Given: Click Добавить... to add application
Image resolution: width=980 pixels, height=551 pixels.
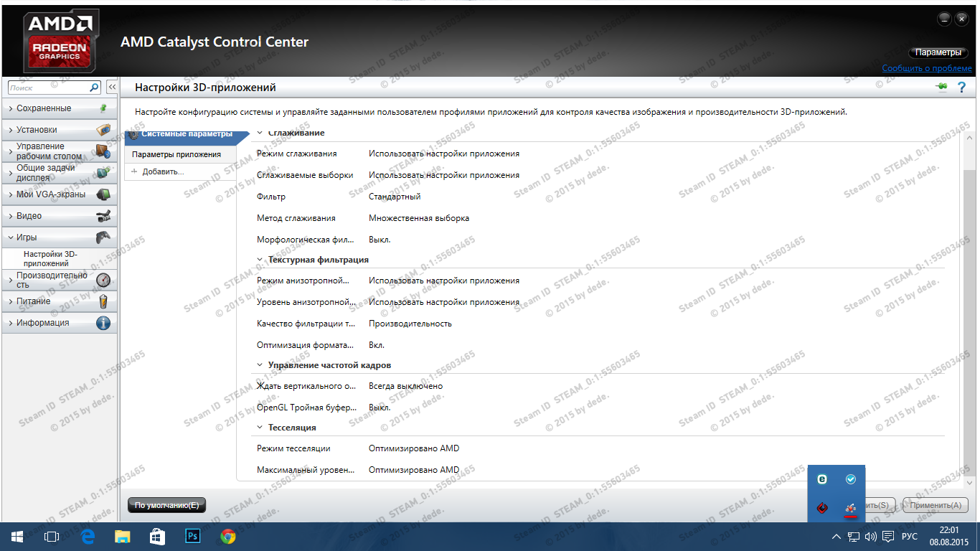Looking at the screenshot, I should [x=163, y=171].
